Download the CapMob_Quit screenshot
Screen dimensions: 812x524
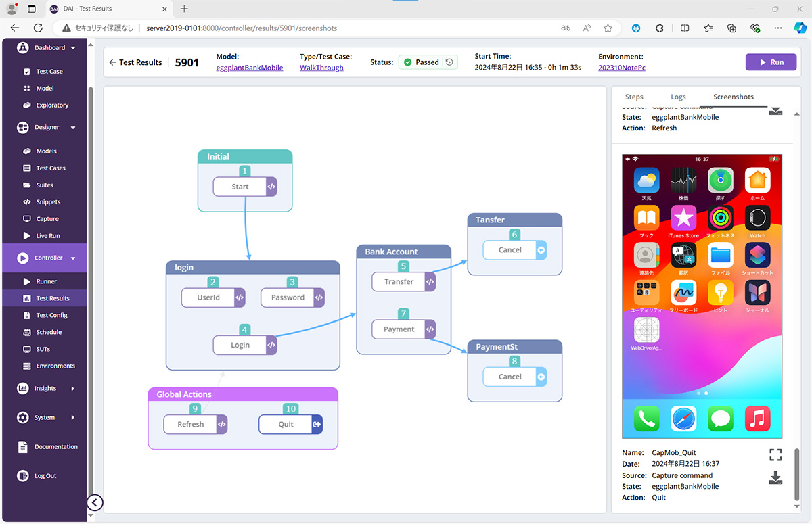775,479
